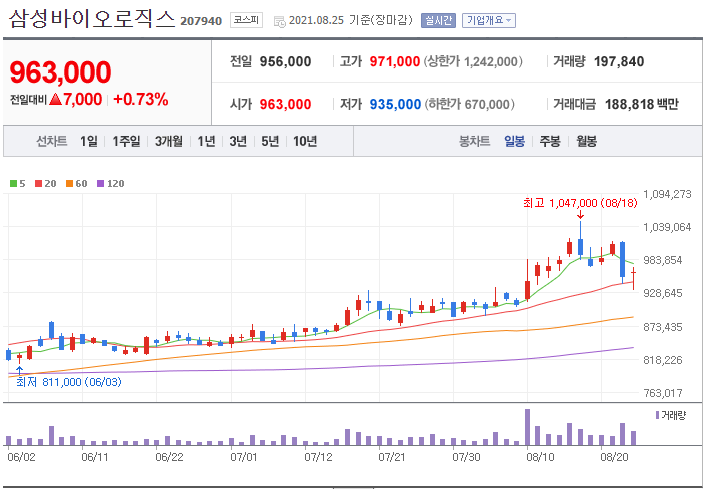This screenshot has width=703, height=489.
Task: Click the current price 963,000 in large red
Action: point(60,72)
